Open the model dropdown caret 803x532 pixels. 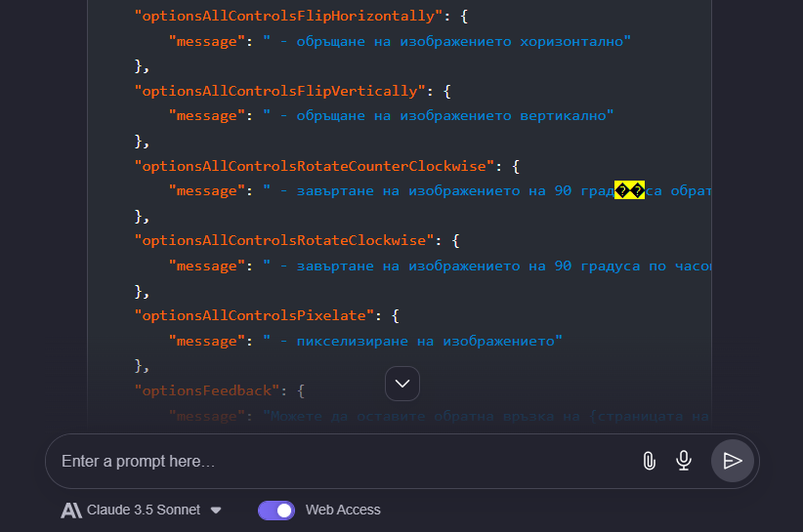click(x=216, y=510)
